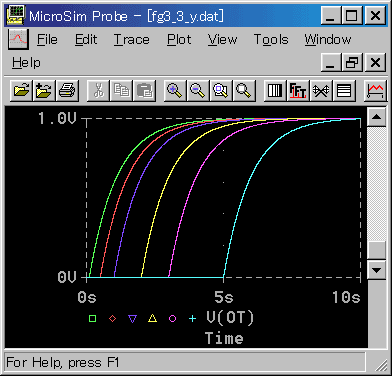Click the document icon left of File
The width and height of the screenshot is (392, 376).
18,39
